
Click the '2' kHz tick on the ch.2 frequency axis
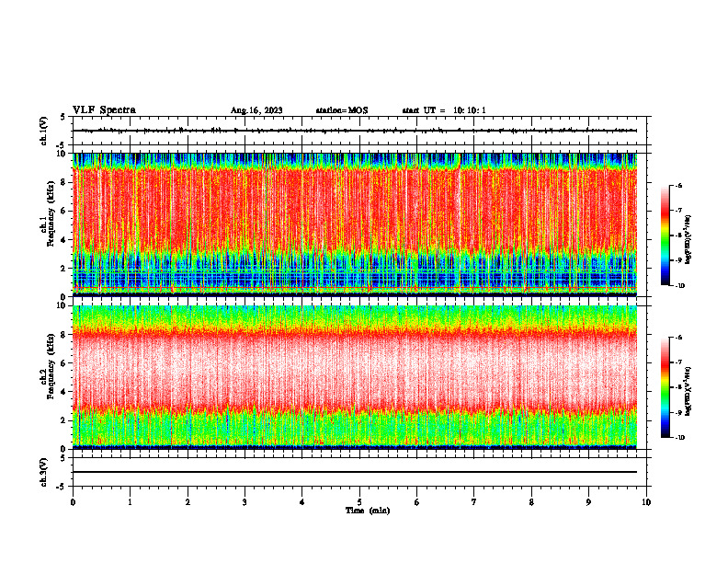63,420
